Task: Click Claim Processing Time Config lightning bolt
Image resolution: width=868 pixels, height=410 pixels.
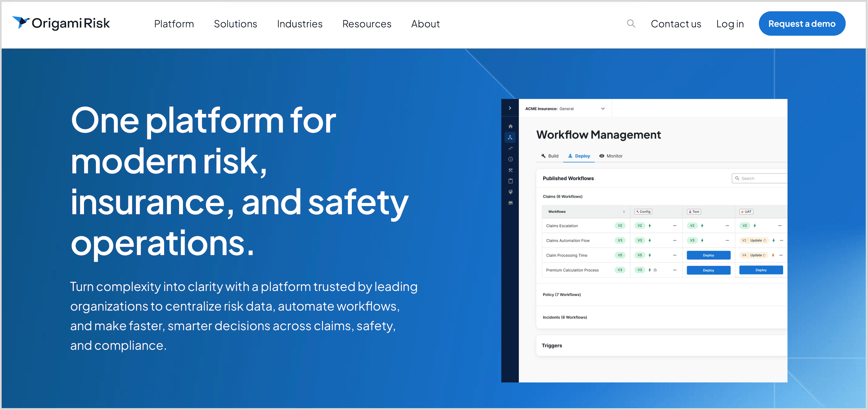Action: click(x=650, y=255)
